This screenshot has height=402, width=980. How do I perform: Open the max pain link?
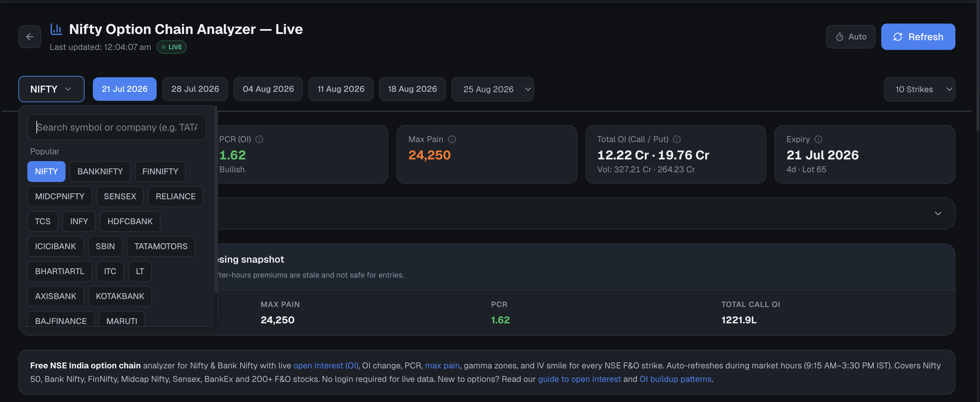(442, 366)
